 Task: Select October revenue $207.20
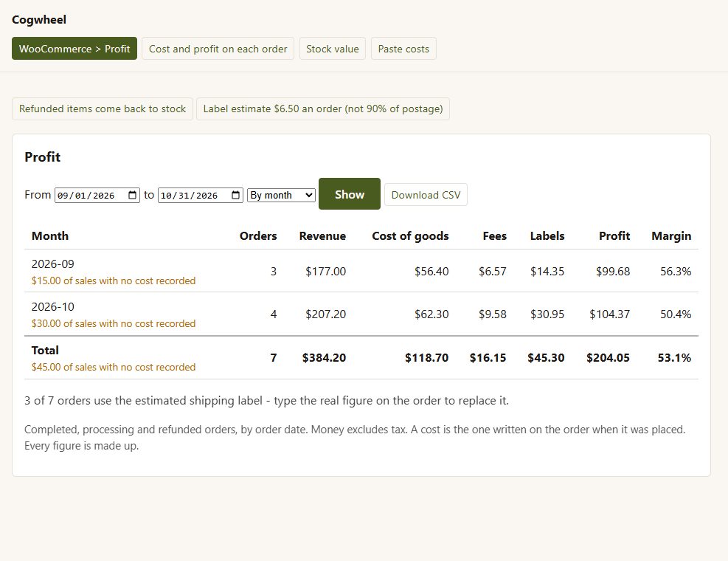point(325,314)
